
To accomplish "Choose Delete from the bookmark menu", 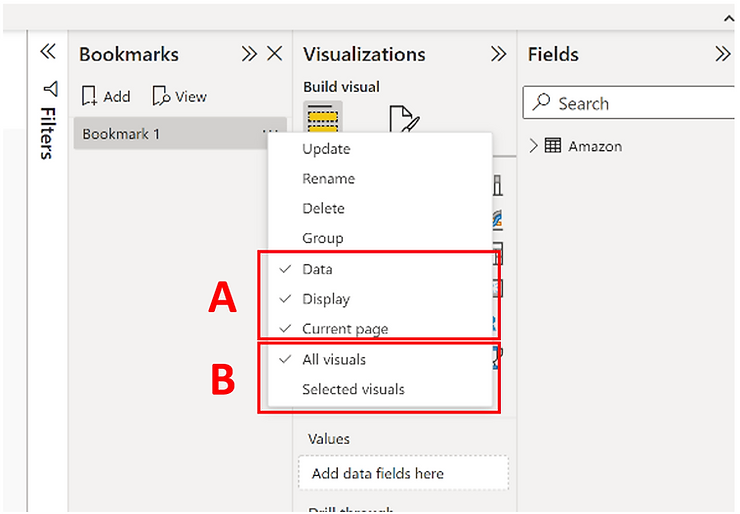I will tap(380, 208).
